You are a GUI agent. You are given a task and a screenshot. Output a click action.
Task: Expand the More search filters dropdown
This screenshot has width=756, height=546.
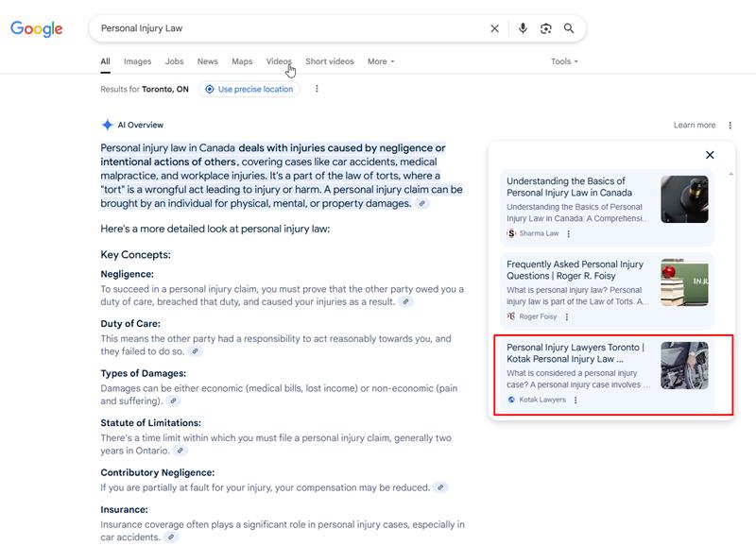point(381,61)
